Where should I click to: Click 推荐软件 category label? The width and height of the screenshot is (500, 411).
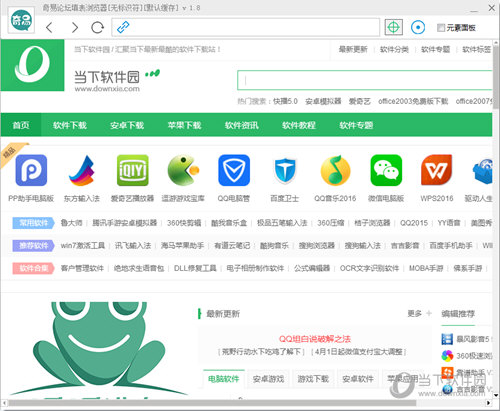pyautogui.click(x=33, y=246)
